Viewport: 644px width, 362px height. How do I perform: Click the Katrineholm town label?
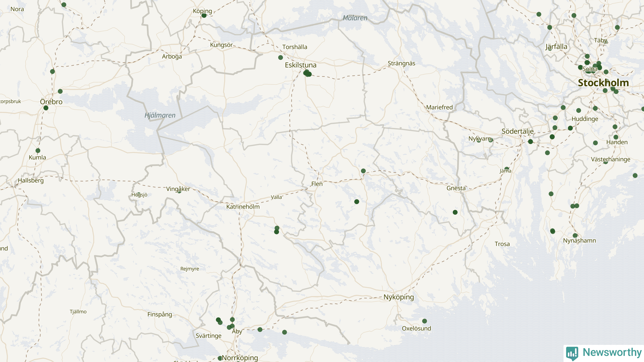click(x=243, y=207)
